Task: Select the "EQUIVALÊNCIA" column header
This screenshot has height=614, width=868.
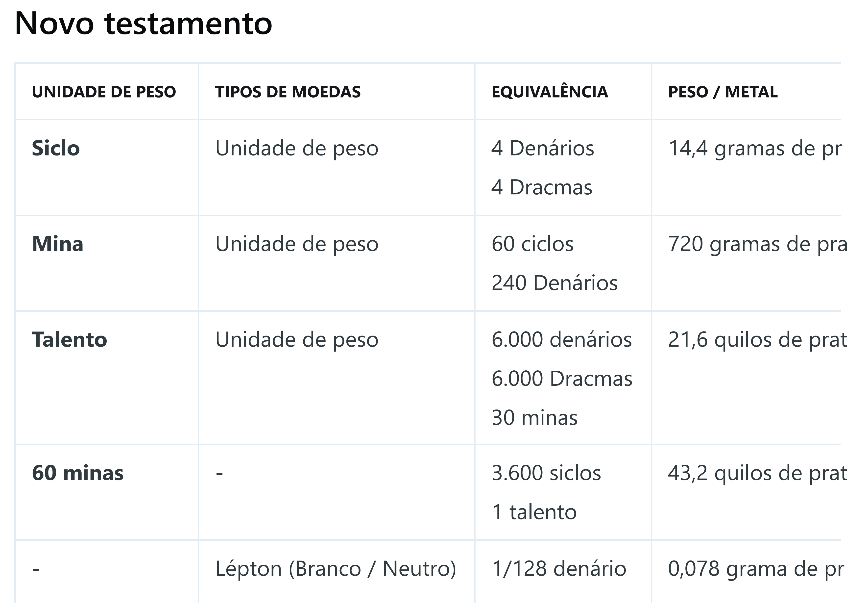Action: (x=550, y=92)
